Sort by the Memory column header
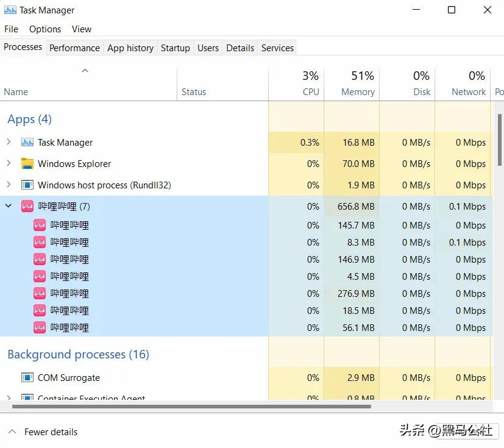Image resolution: width=504 pixels, height=448 pixels. click(x=352, y=84)
